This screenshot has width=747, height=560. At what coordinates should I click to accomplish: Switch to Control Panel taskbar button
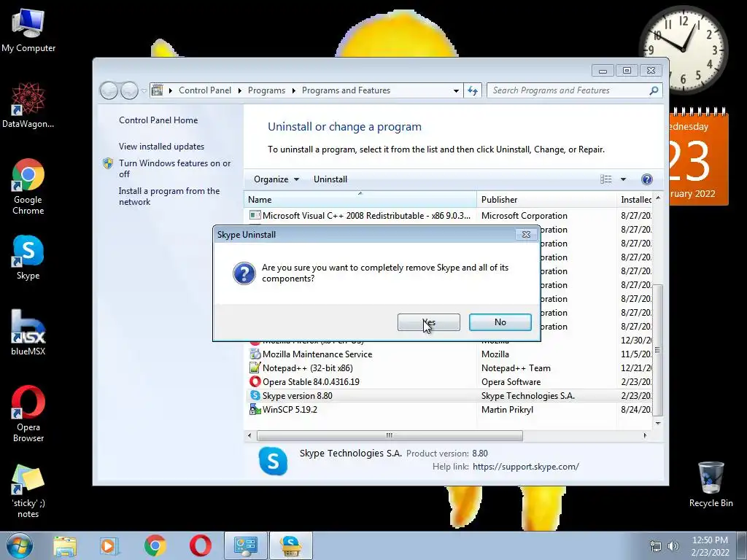tap(246, 545)
